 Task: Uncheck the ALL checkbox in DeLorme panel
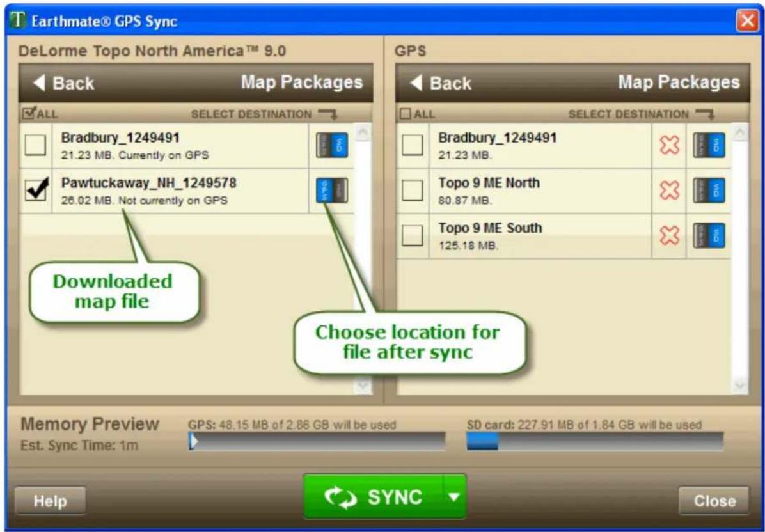[x=29, y=114]
